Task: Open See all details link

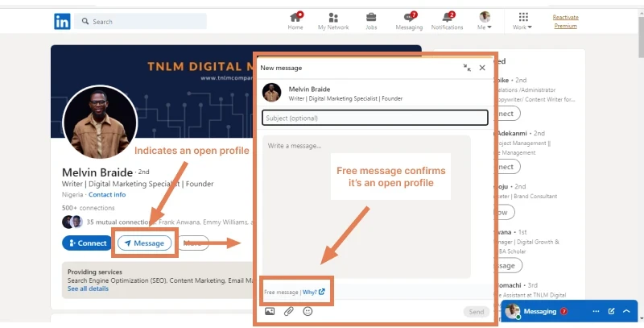Action: click(x=88, y=289)
